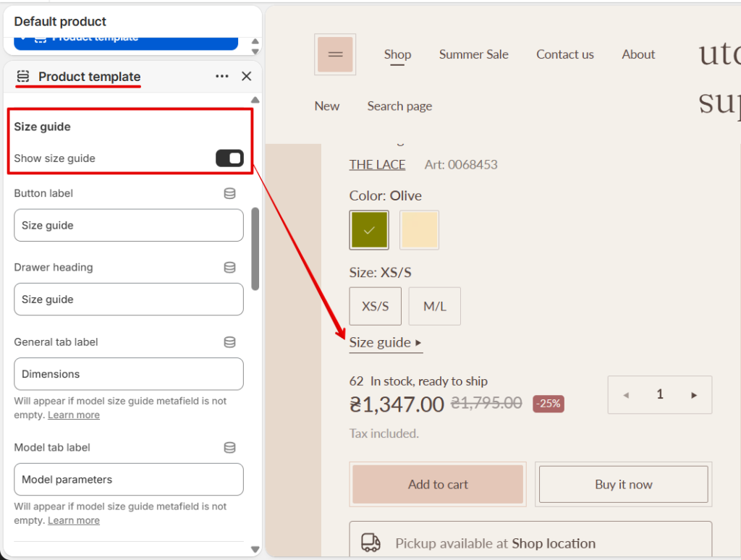The height and width of the screenshot is (560, 741).
Task: Open the About menu item
Action: tap(638, 54)
